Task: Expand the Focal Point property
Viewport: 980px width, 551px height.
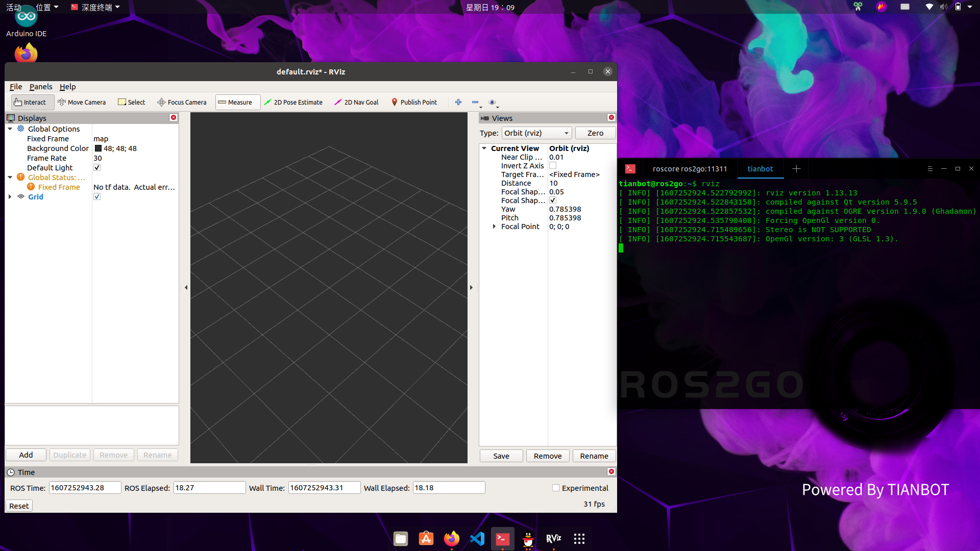Action: point(494,227)
